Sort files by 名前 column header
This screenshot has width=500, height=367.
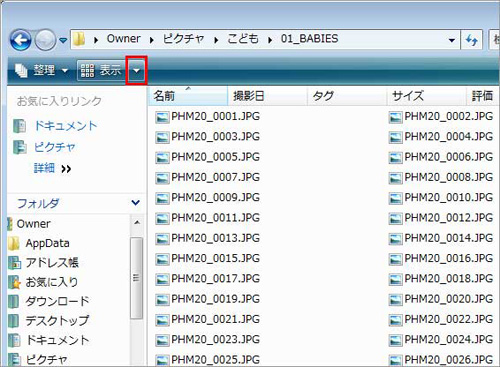[x=188, y=96]
